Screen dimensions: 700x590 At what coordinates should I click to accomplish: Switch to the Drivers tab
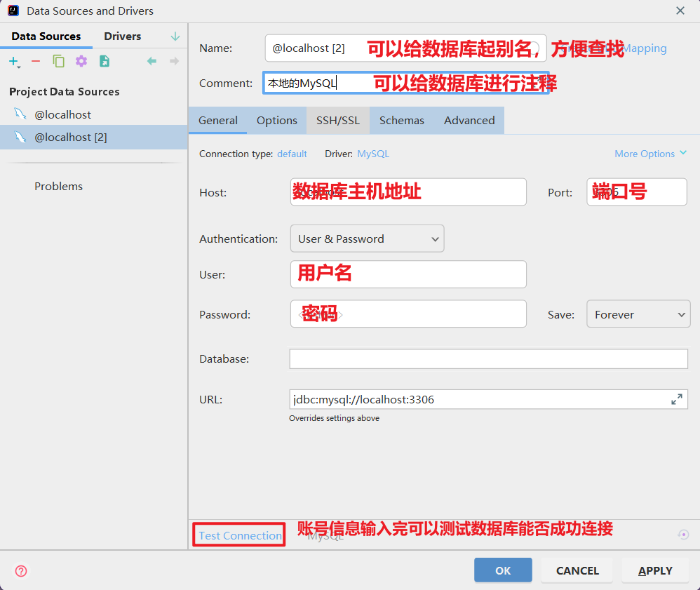click(122, 36)
